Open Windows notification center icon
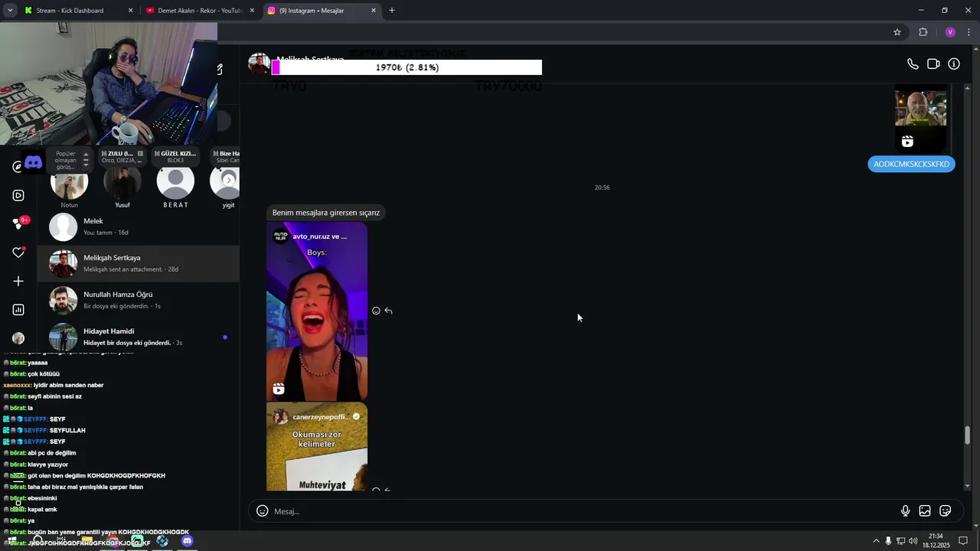The height and width of the screenshot is (551, 980). 963,541
